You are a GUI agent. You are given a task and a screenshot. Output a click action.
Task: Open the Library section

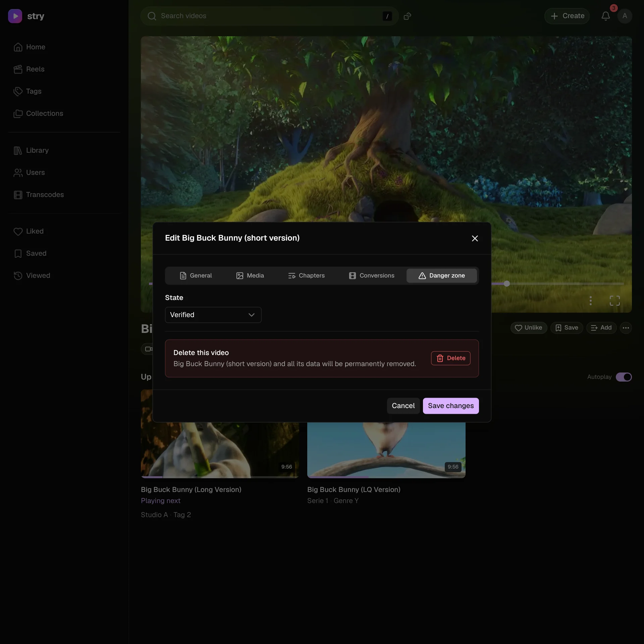[31, 150]
